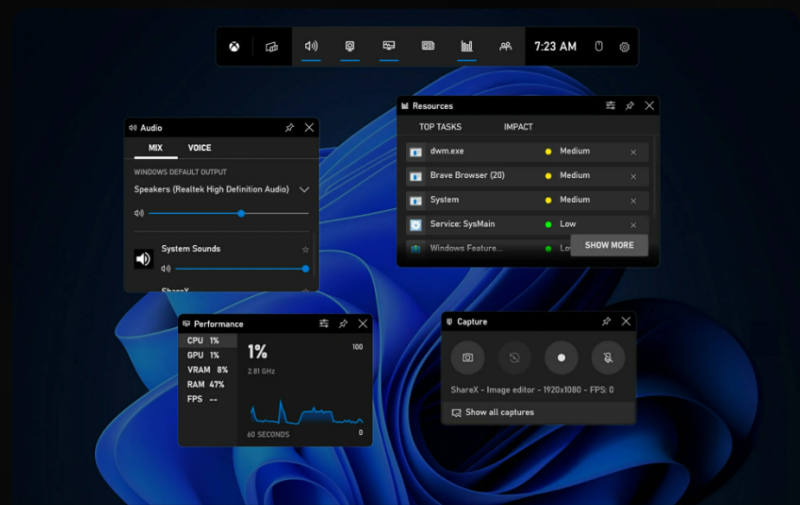This screenshot has height=505, width=800.
Task: End Service: SysMain with X
Action: coord(633,225)
